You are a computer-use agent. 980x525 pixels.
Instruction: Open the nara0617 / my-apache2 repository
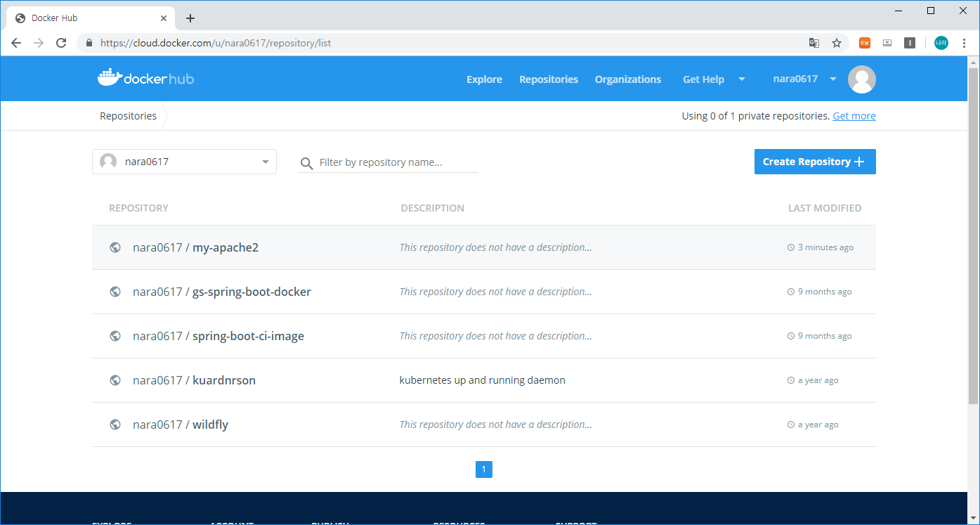(x=195, y=247)
